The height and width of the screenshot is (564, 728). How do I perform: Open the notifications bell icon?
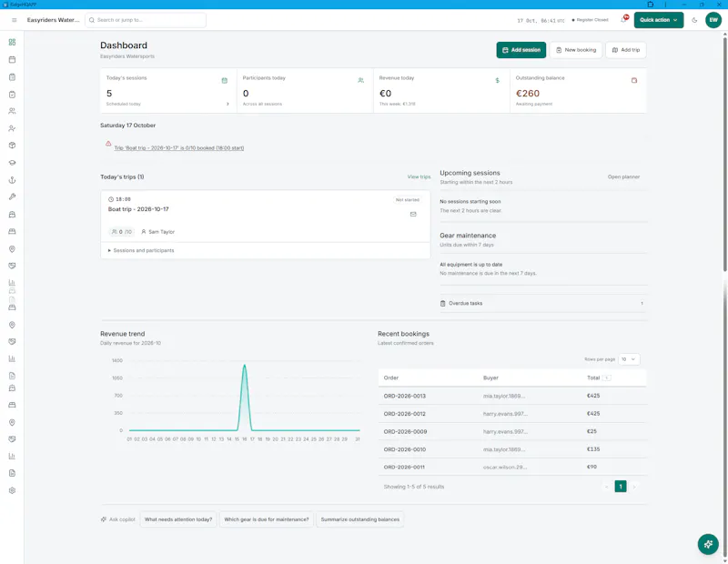pos(624,19)
